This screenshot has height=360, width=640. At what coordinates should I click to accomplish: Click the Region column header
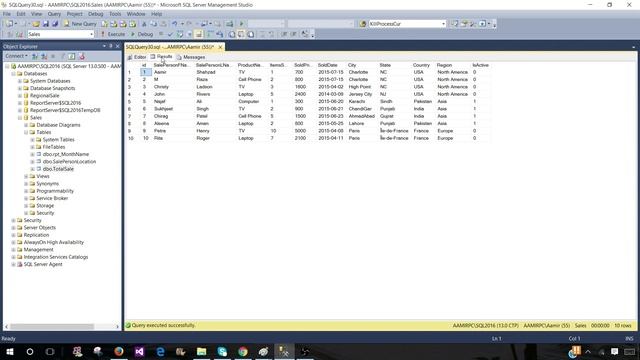point(444,65)
